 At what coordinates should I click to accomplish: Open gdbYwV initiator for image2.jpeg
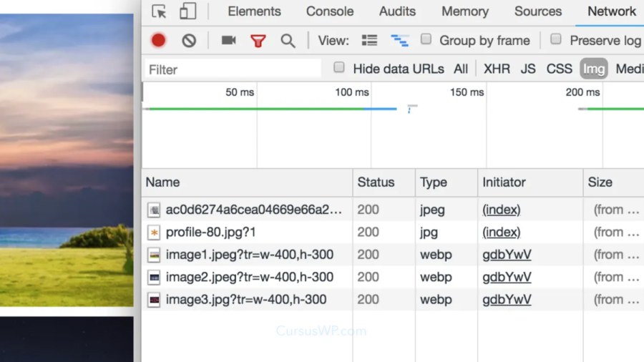coord(507,278)
